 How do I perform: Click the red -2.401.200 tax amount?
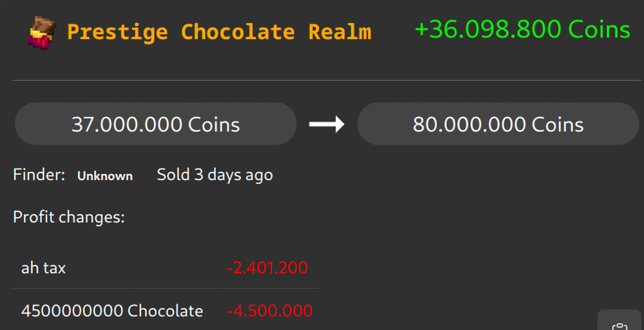click(x=267, y=268)
